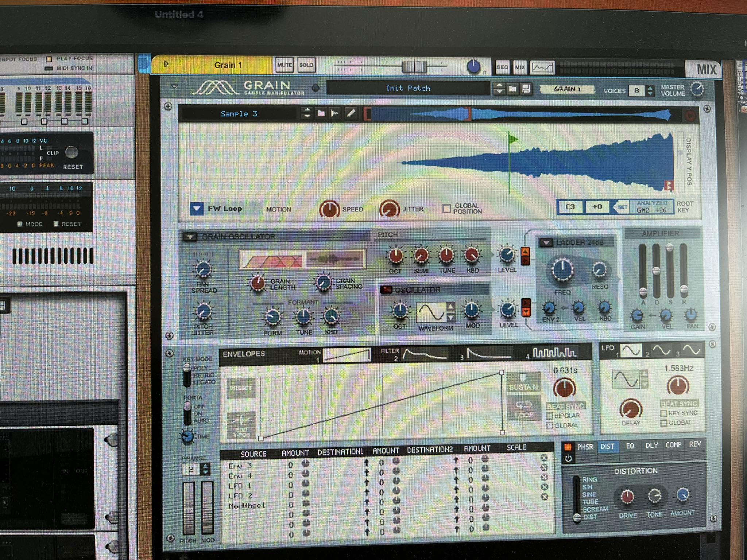Viewport: 747px width, 560px height.
Task: Click the envelope PRESET button
Action: (x=241, y=388)
